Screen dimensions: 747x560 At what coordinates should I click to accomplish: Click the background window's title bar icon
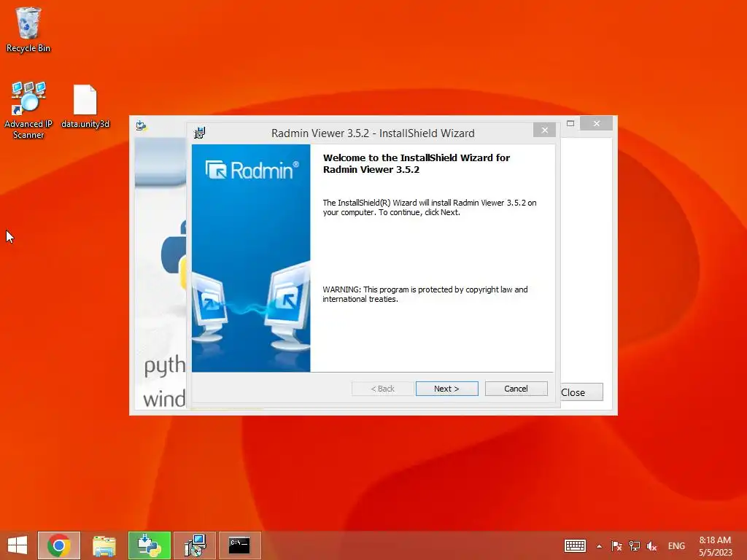click(x=141, y=125)
